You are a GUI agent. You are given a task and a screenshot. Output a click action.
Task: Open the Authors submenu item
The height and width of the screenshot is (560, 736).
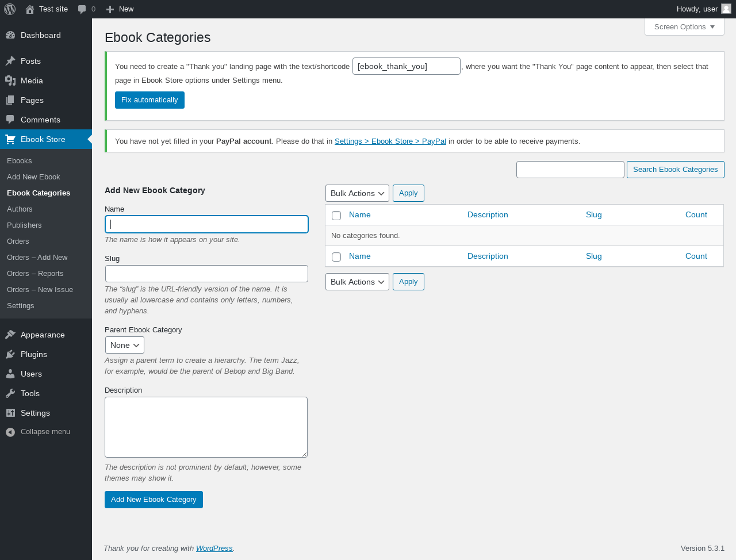(20, 209)
